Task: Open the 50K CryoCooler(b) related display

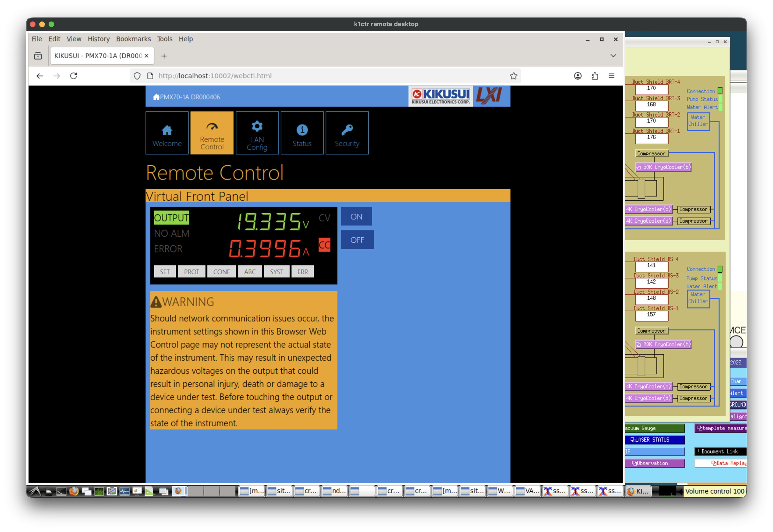Action: pyautogui.click(x=663, y=167)
